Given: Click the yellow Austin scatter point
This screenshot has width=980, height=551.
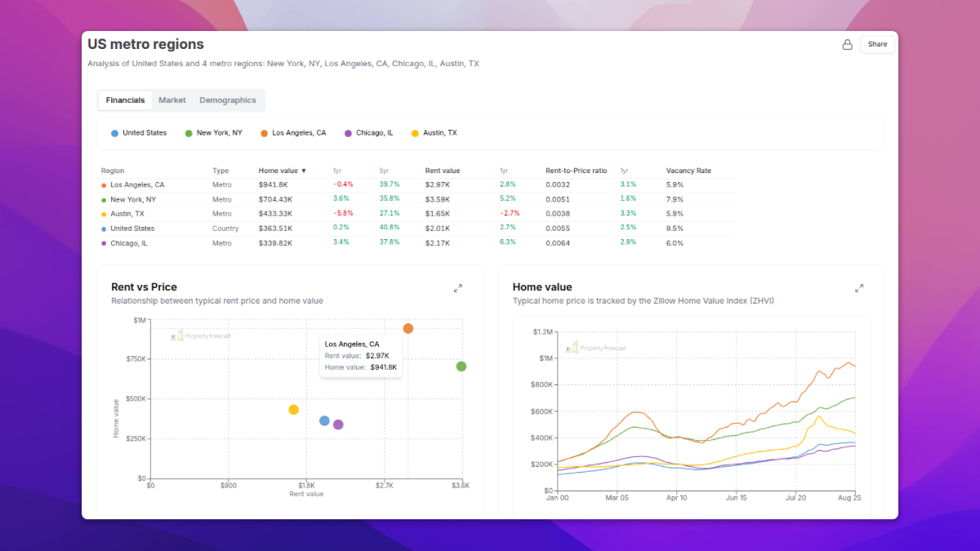Looking at the screenshot, I should (294, 410).
